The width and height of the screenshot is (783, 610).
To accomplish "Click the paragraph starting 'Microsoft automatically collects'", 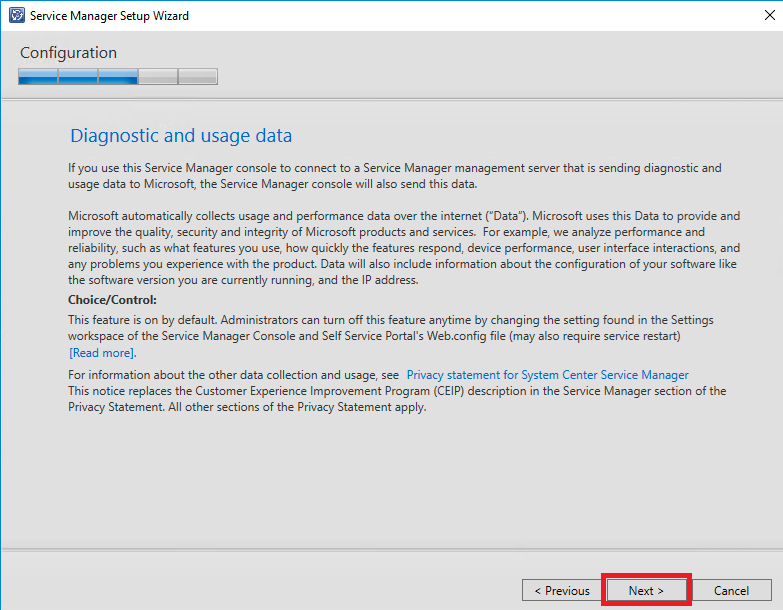I will (x=404, y=247).
